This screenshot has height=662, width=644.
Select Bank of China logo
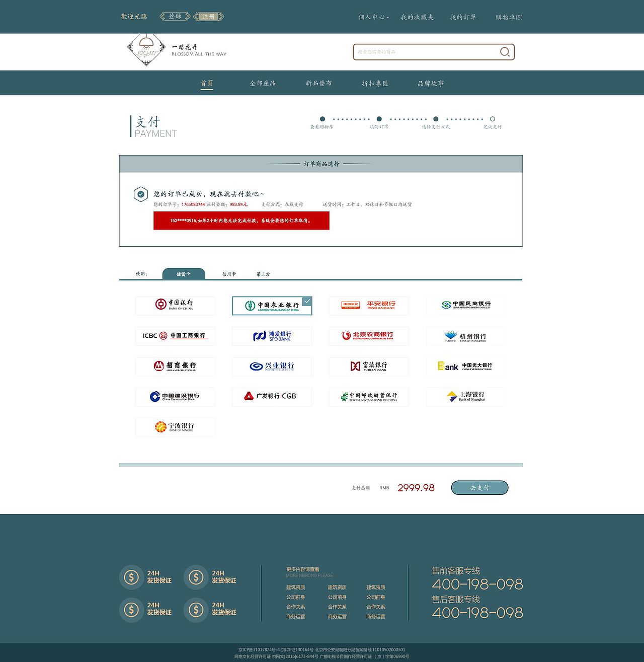(175, 306)
